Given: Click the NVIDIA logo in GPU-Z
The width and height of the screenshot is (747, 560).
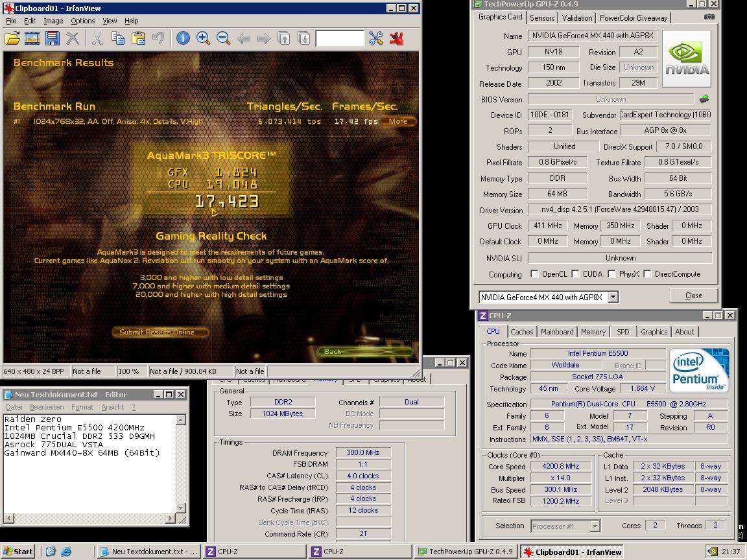Looking at the screenshot, I should point(687,58).
